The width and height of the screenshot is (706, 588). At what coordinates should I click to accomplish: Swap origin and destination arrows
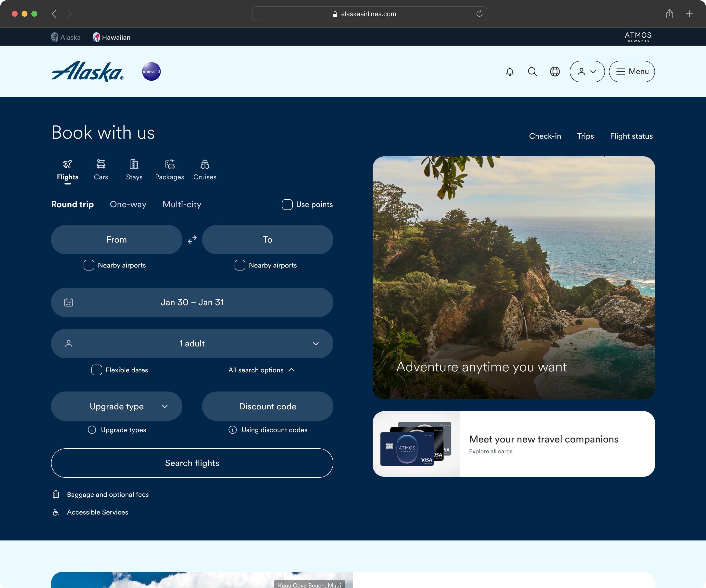pos(192,240)
